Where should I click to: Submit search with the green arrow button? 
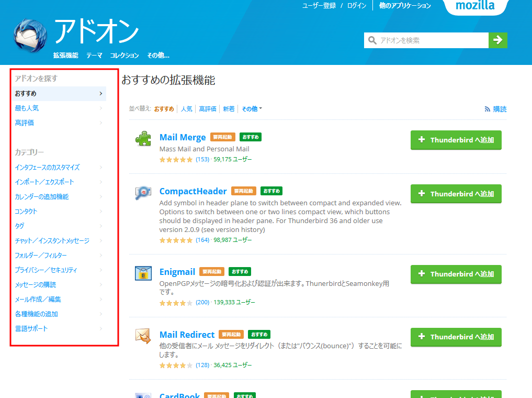click(497, 40)
